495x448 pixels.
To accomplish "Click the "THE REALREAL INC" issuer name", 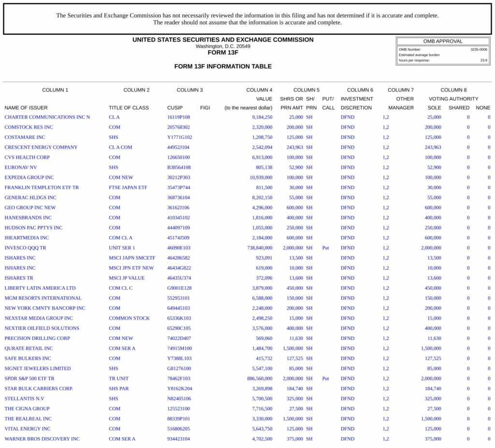I will tap(28, 419).
